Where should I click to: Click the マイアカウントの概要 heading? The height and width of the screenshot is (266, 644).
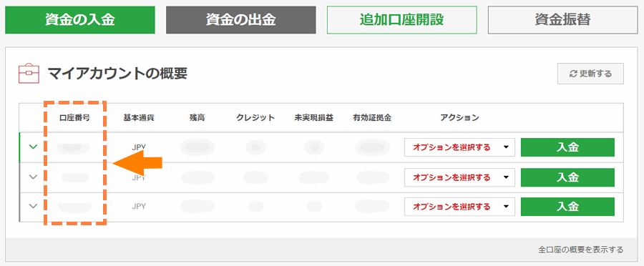tap(117, 74)
